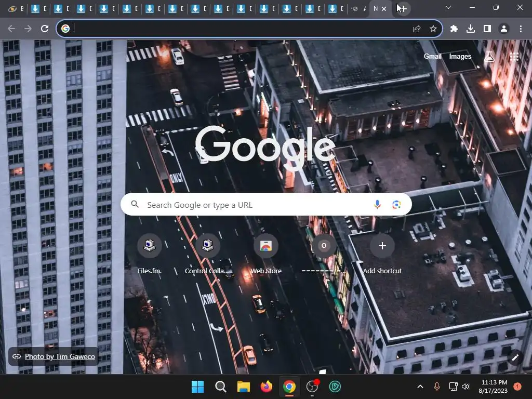Open Search Labs flask icon
This screenshot has width=532, height=399.
489,57
